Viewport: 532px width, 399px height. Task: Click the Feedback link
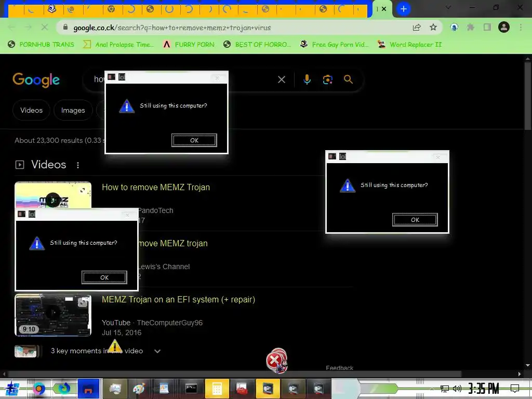(x=339, y=368)
